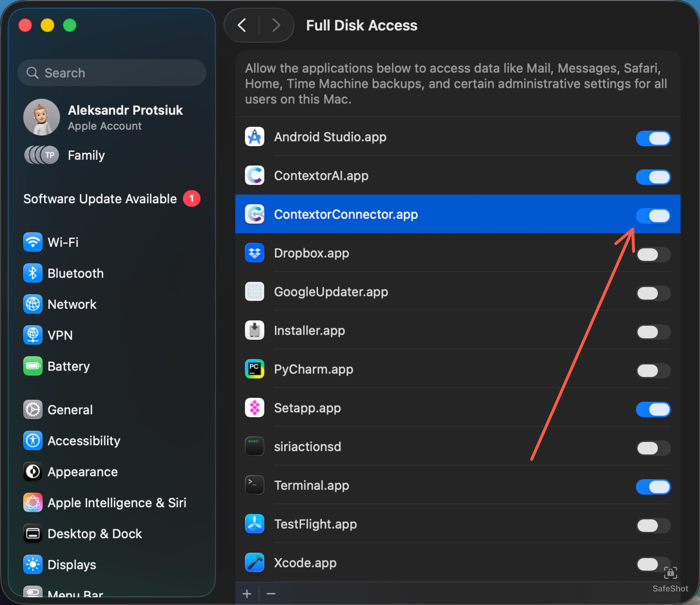Click the ContextorConnector app icon
This screenshot has height=605, width=700.
(254, 214)
